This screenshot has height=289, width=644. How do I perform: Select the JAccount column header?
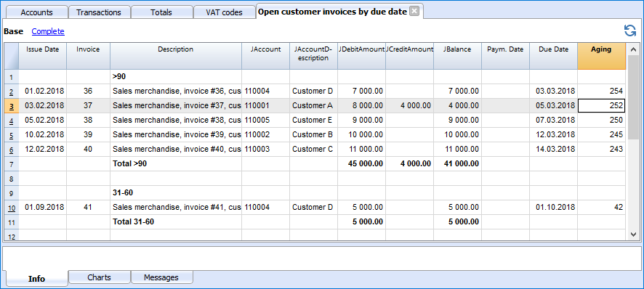266,55
